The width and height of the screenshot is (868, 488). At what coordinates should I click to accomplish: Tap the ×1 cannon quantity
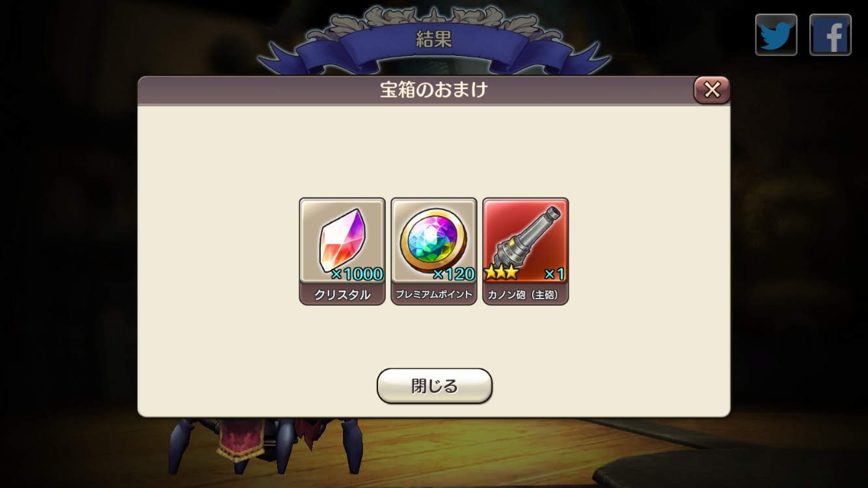pos(554,274)
